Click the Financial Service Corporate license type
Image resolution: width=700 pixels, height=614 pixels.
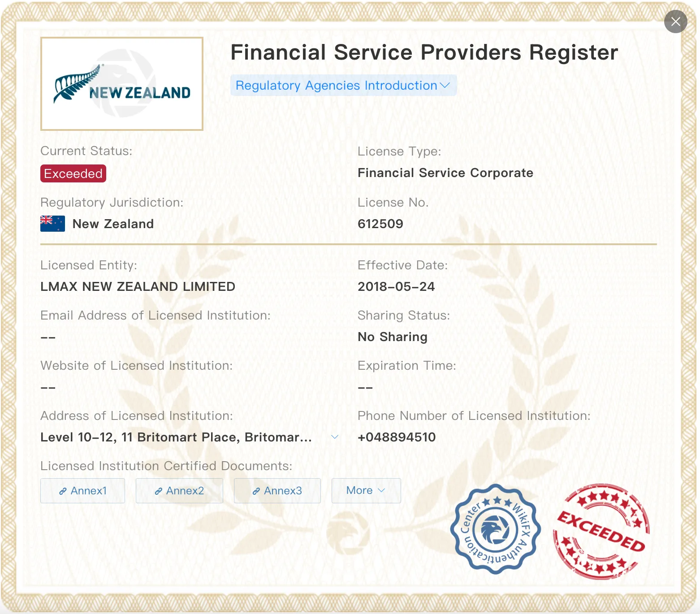coord(445,173)
